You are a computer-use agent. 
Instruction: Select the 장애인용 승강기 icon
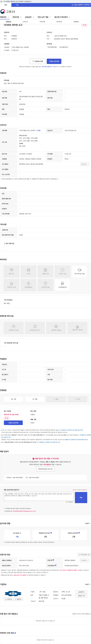[x=35, y=328]
